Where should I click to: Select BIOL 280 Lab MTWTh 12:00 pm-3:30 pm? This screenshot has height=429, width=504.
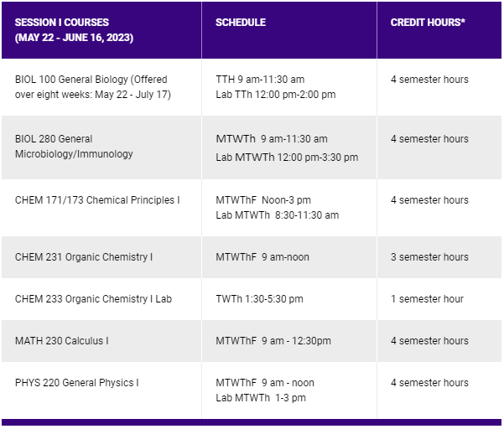287,158
